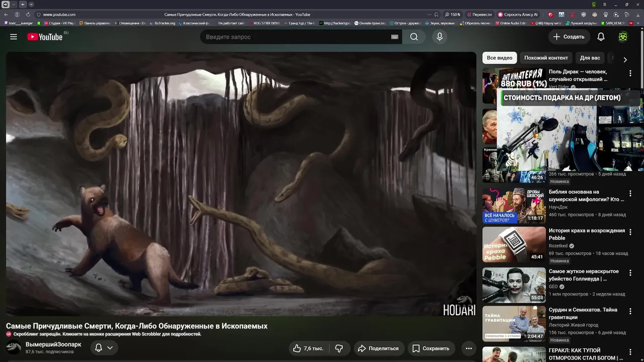
Task: Show more filter chips arrow
Action: [x=625, y=59]
